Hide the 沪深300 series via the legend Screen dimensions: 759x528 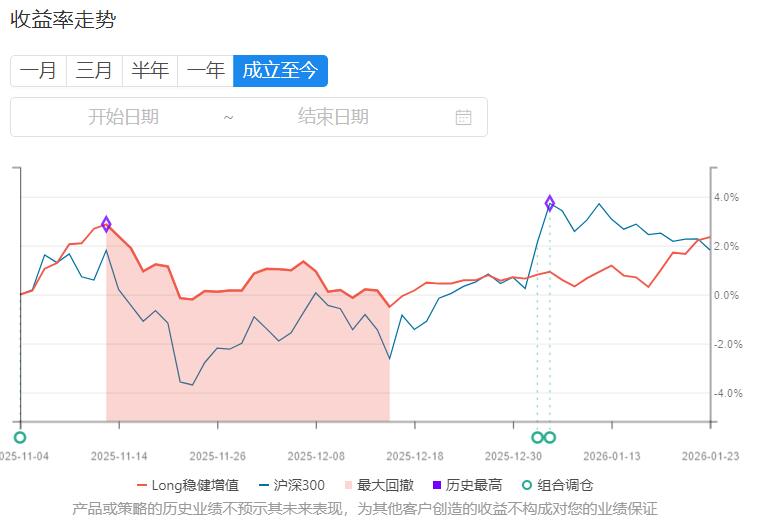(x=291, y=486)
